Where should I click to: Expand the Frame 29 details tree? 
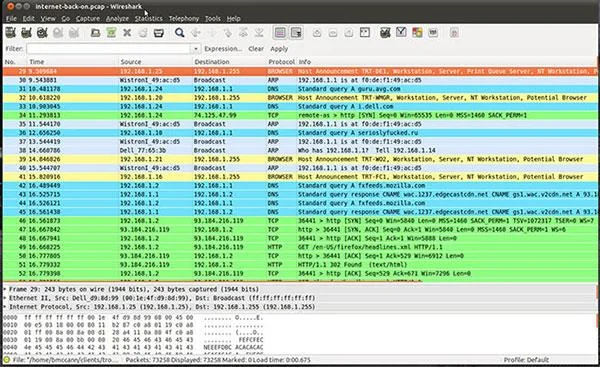click(5, 289)
